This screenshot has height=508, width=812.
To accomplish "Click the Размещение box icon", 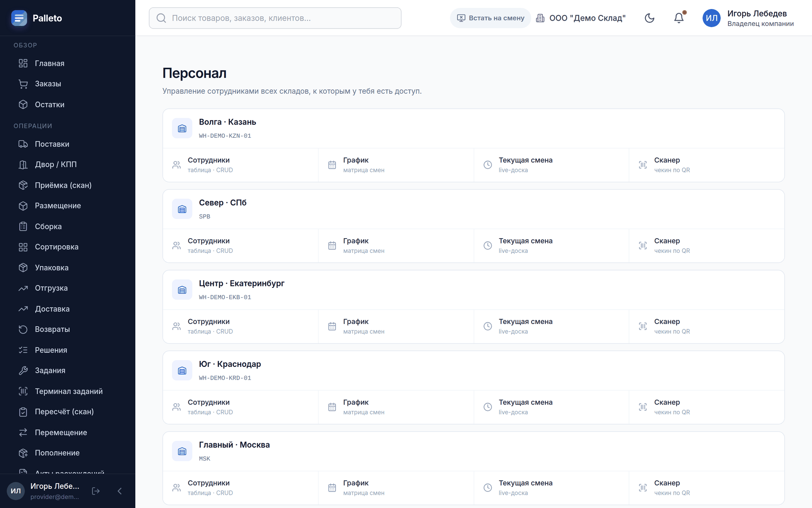I will 23,206.
